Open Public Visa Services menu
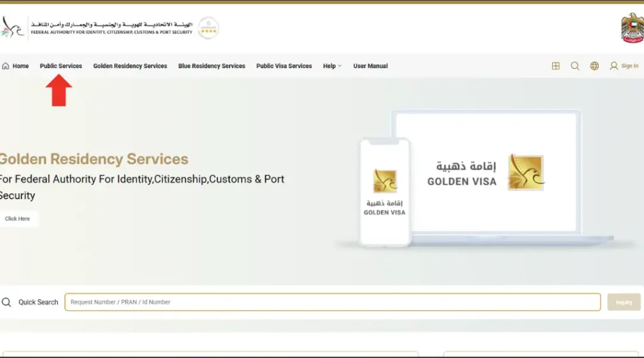 pyautogui.click(x=284, y=66)
